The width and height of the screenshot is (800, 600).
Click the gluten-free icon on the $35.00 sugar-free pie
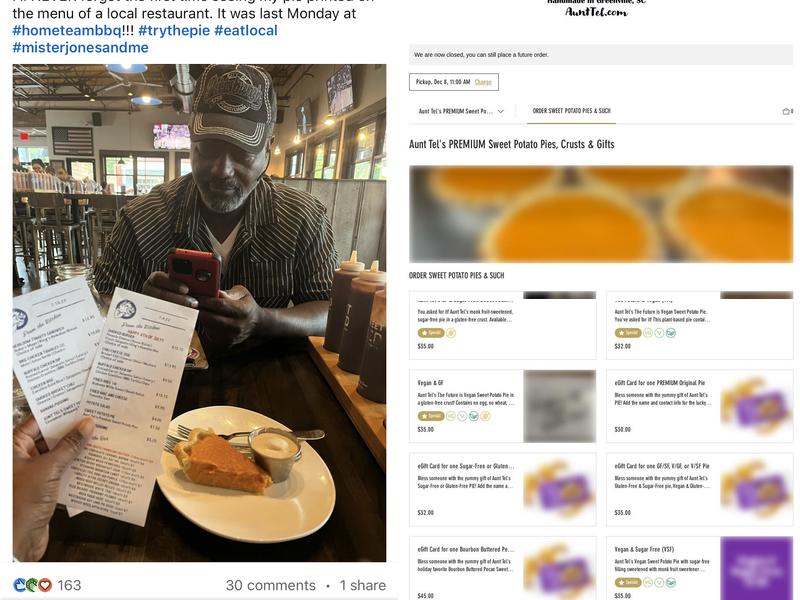[x=451, y=333]
